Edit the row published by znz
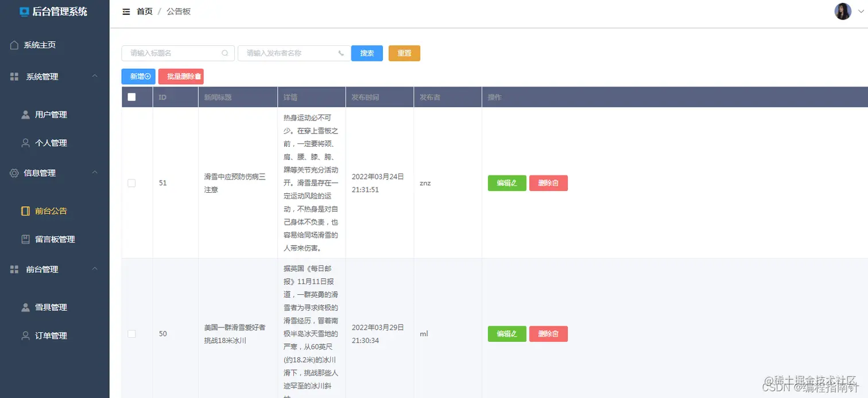This screenshot has height=398, width=868. coord(507,183)
